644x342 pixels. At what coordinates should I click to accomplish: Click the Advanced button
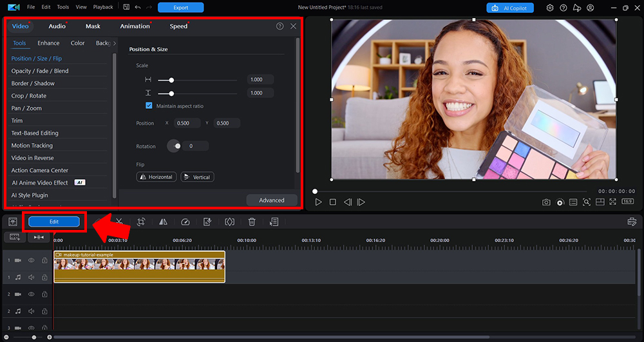(x=271, y=200)
